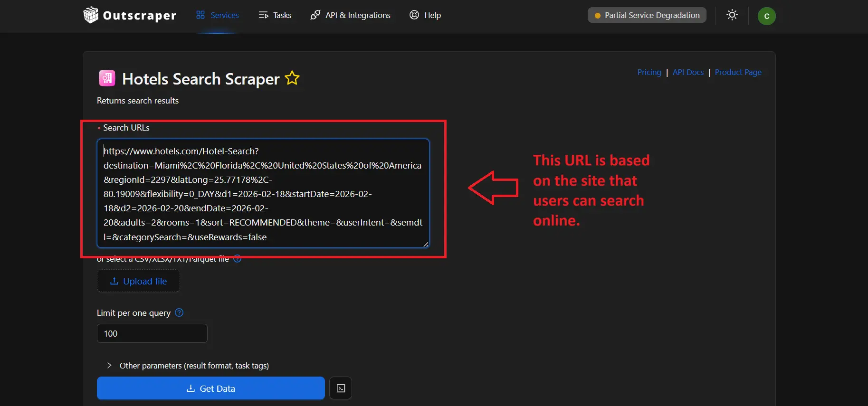Visit the Product Page link
The height and width of the screenshot is (406, 868).
coord(738,72)
